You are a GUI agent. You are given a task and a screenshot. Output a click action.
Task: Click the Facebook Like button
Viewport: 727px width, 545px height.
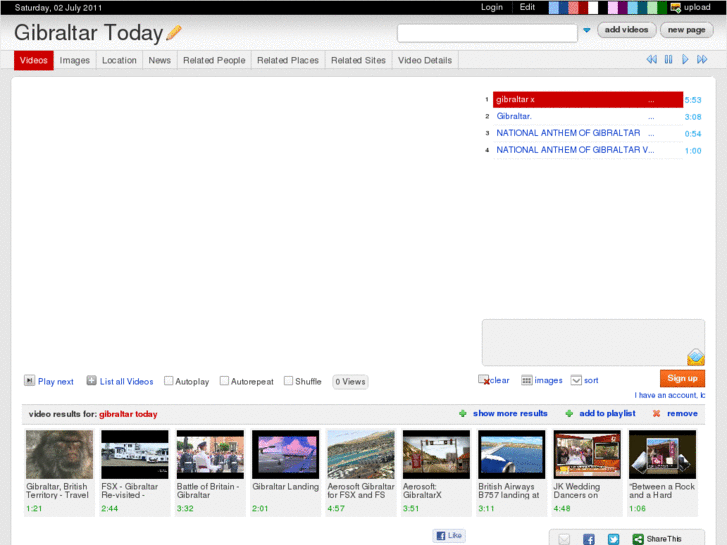(x=449, y=535)
